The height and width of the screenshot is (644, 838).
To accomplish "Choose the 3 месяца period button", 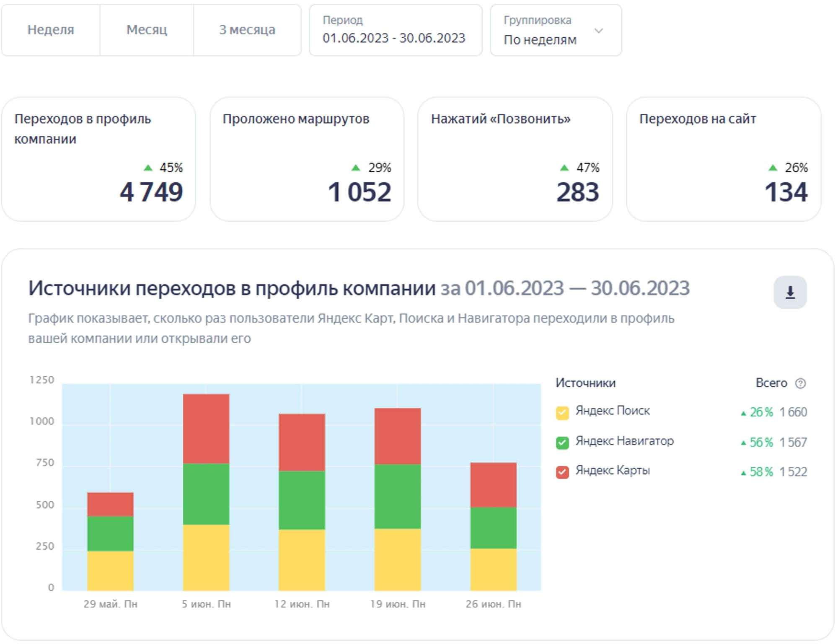I will point(247,30).
